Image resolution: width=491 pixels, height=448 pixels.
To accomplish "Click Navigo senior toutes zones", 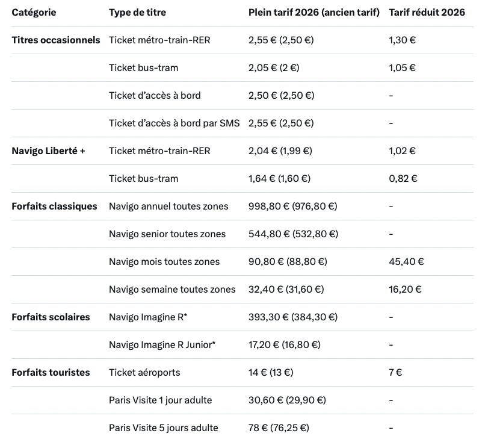I will tap(167, 234).
